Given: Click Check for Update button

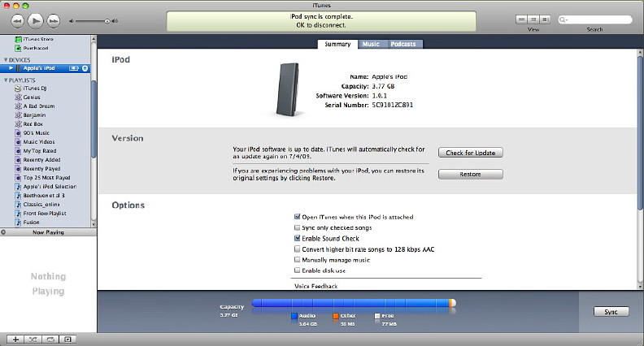Looking at the screenshot, I should coord(471,153).
